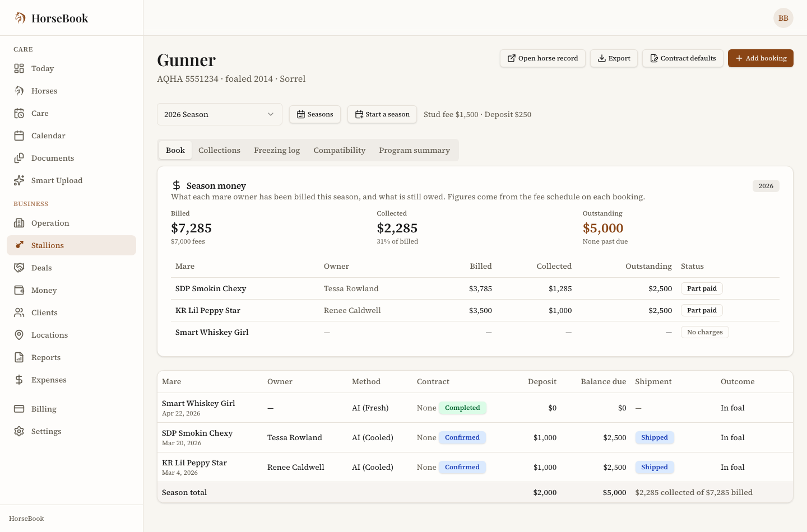Open the Compatibility tab
807x532 pixels.
(x=340, y=150)
